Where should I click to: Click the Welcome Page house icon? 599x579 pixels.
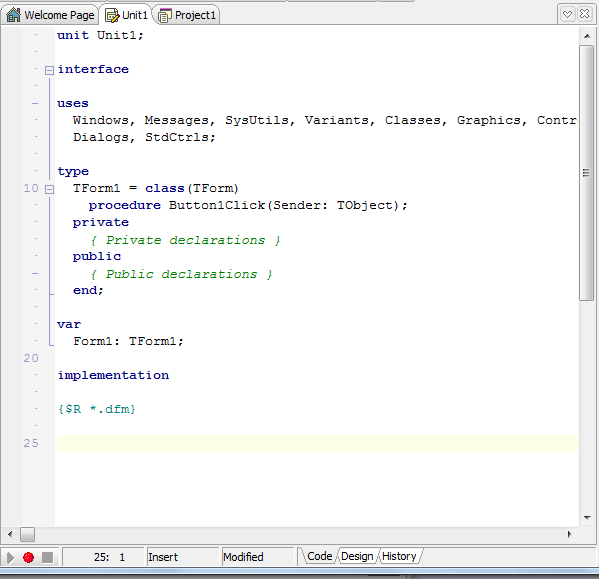[x=13, y=15]
